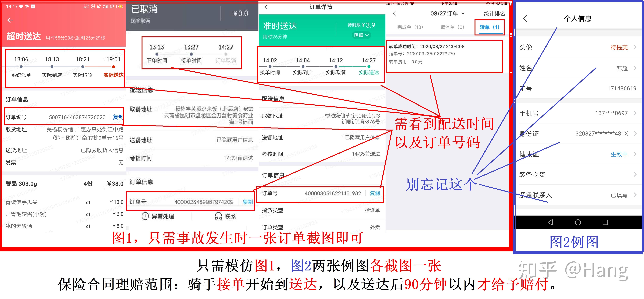Viewport: 644px width, 299px height.
Task: Open the 头像 待提交 row chevron
Action: click(635, 47)
